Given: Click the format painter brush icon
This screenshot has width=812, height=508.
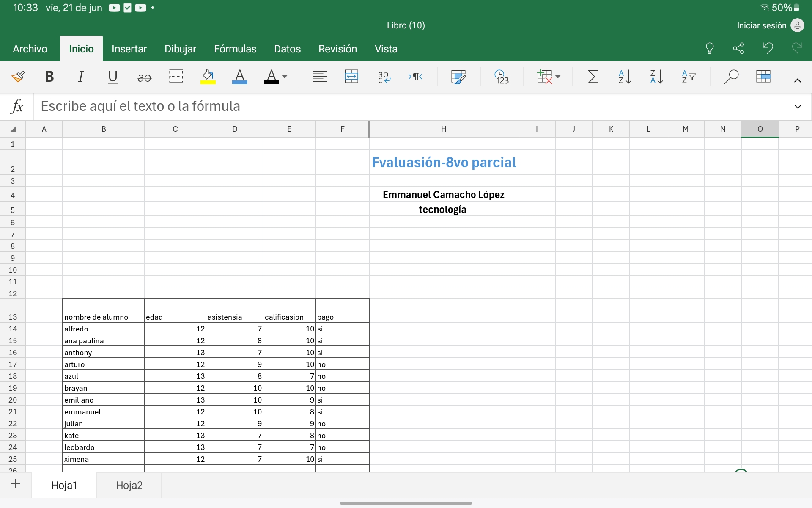Looking at the screenshot, I should pos(18,77).
